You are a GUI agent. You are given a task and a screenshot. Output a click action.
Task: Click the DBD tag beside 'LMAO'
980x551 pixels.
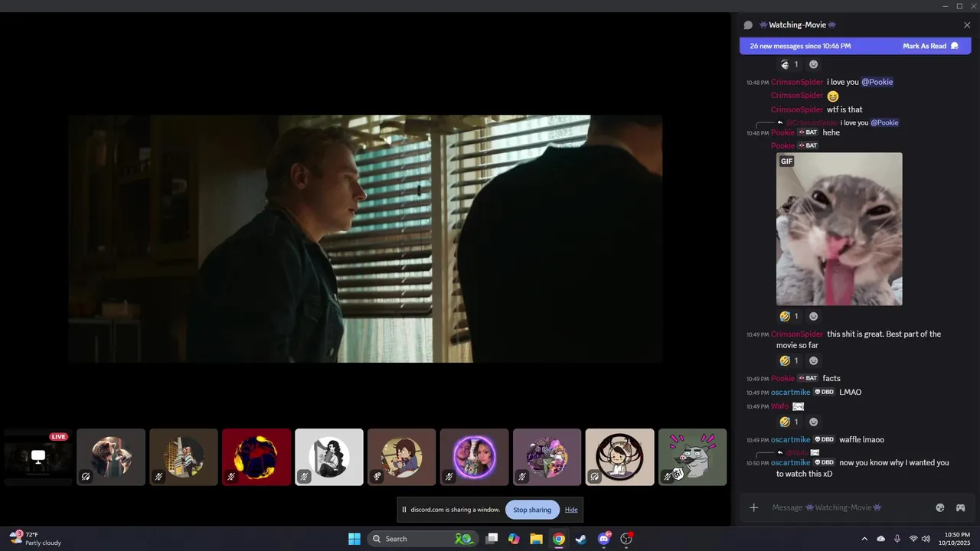(x=824, y=392)
